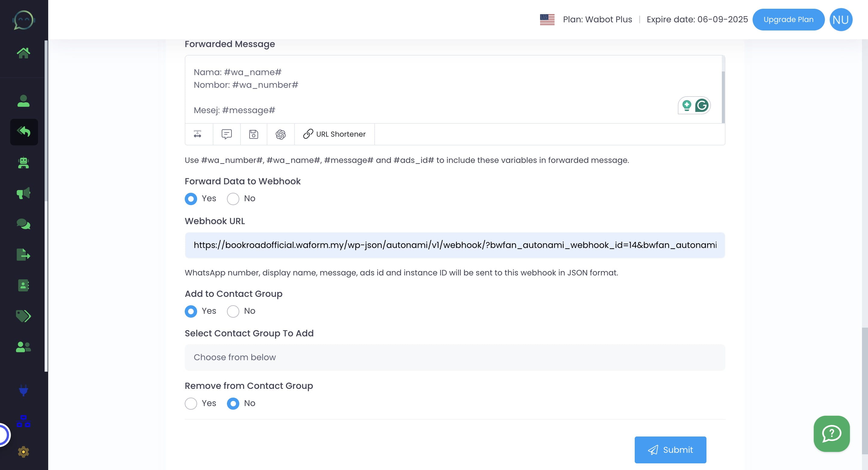868x470 pixels.
Task: Click inside the Webhook URL field
Action: pyautogui.click(x=454, y=245)
